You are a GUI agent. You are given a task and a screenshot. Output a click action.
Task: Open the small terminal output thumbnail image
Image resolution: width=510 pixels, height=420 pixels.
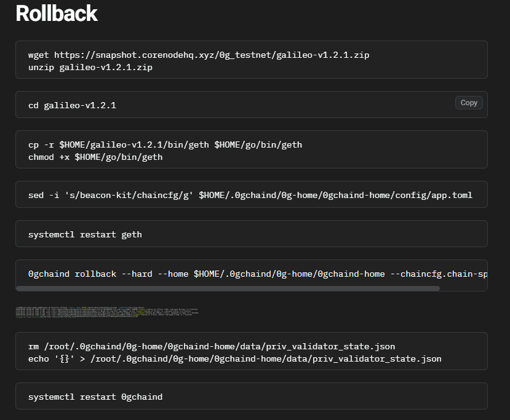click(107, 312)
